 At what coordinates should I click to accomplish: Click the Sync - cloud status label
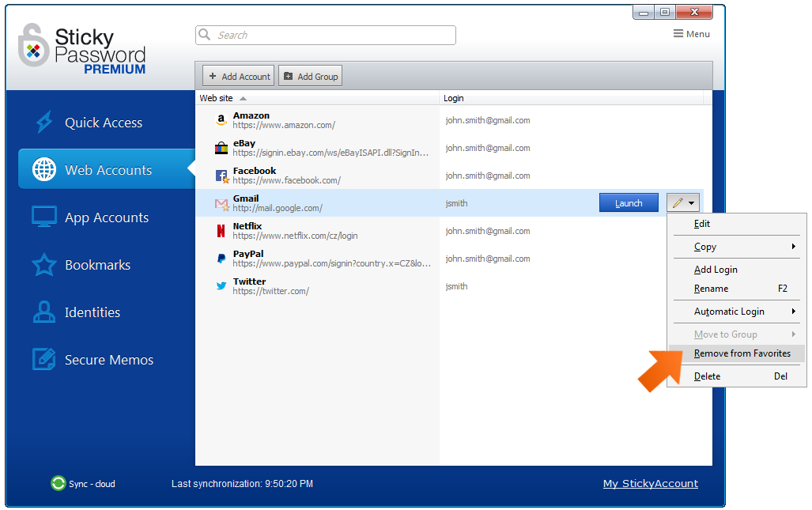[93, 484]
